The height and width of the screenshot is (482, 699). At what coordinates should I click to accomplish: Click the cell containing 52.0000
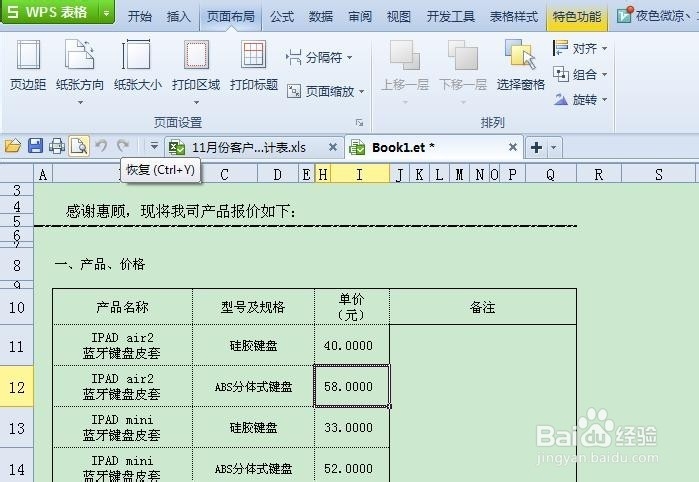[x=352, y=465]
